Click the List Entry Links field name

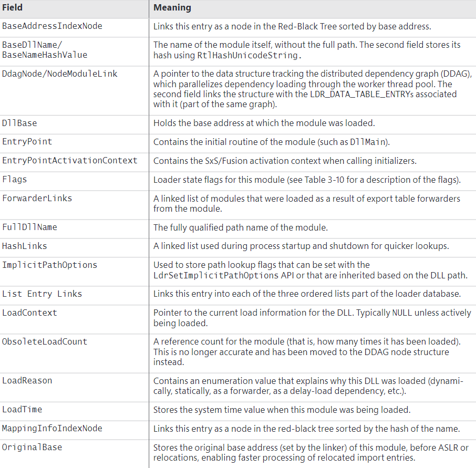(x=42, y=294)
